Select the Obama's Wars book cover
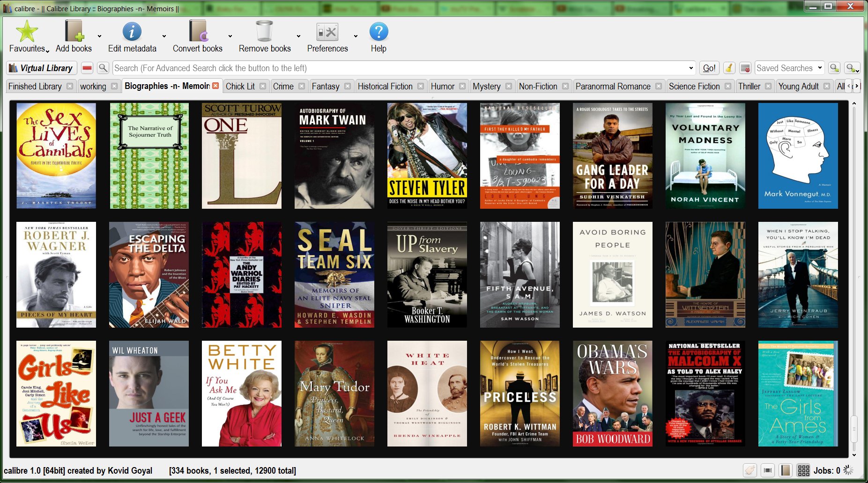868x483 pixels. coord(612,393)
